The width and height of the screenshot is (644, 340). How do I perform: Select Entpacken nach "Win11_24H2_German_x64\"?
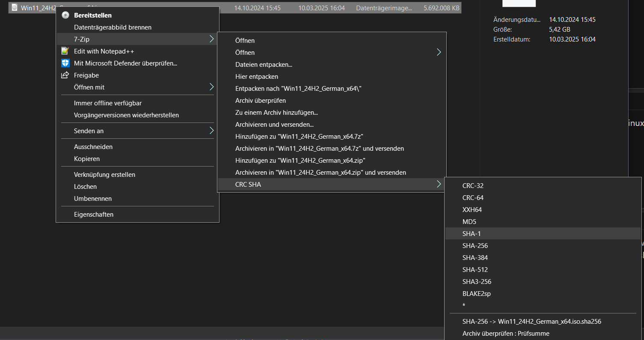332,89
